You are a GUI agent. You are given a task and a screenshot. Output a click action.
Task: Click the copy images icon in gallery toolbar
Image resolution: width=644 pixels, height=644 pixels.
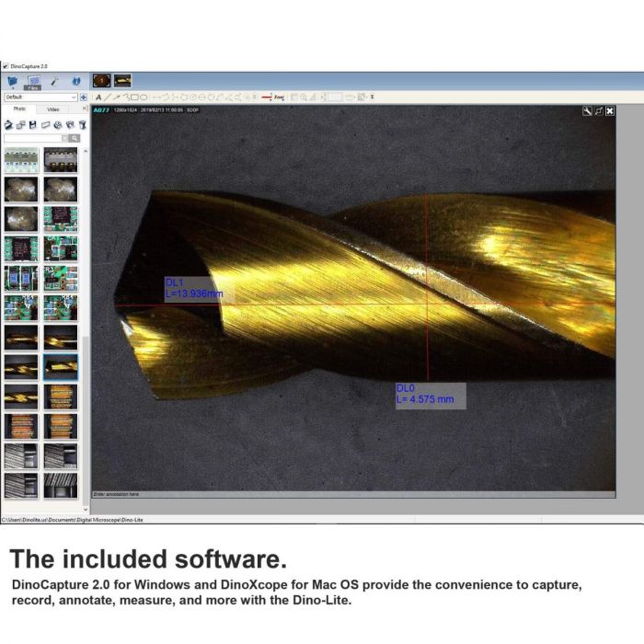21,125
